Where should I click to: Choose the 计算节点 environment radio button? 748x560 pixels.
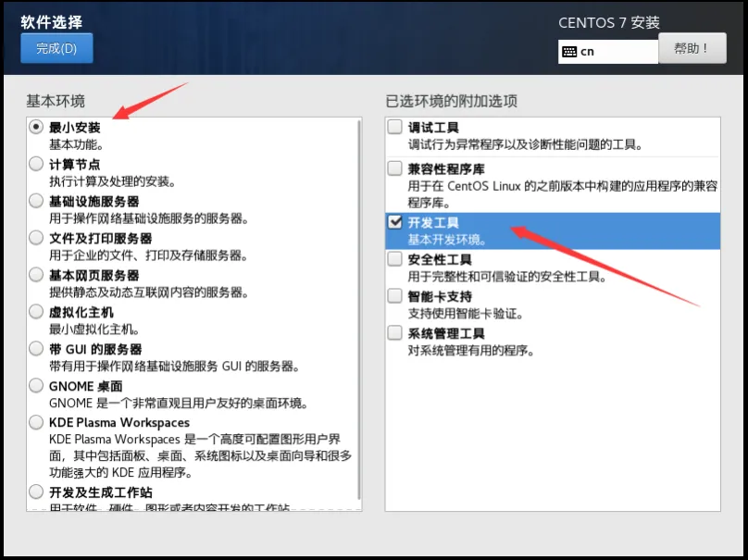click(36, 164)
